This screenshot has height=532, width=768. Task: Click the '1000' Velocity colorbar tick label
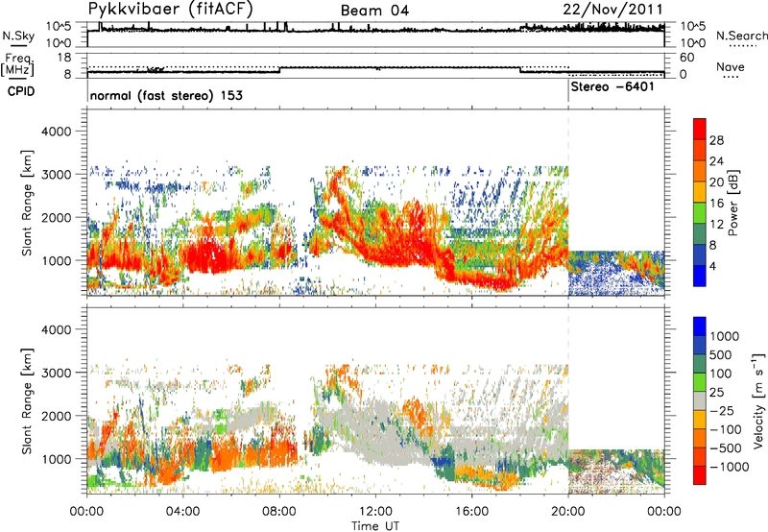pos(725,336)
